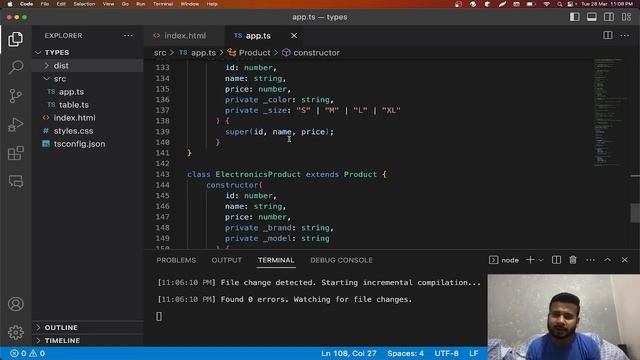Change encoding via UTF-8 status item
Screen dimensions: 640x360
[446, 353]
